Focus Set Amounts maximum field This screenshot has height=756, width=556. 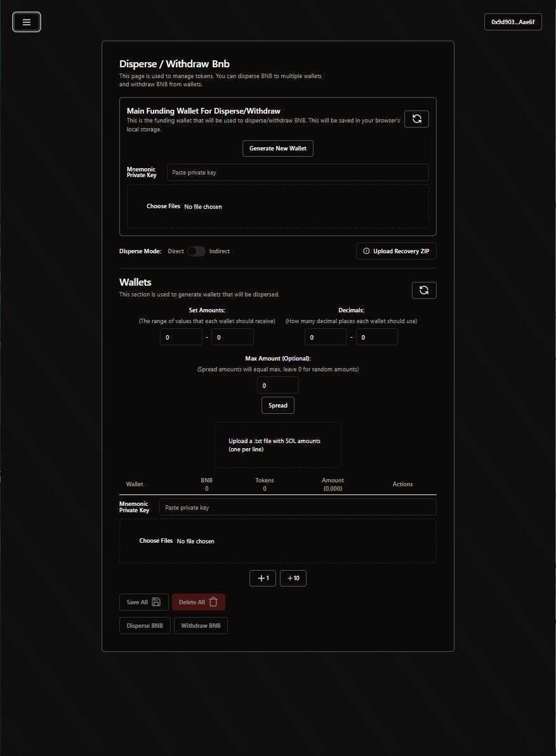(232, 337)
